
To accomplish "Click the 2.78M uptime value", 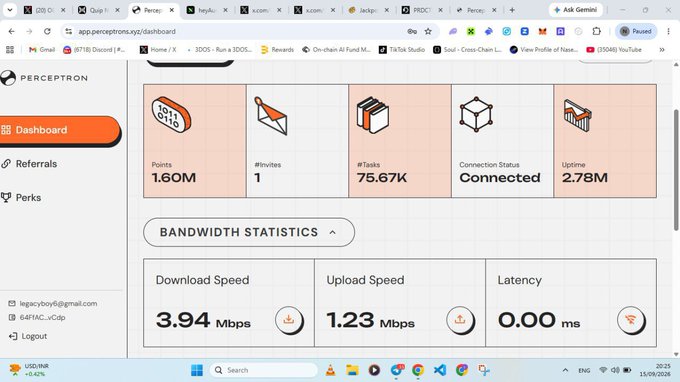I will pos(585,178).
